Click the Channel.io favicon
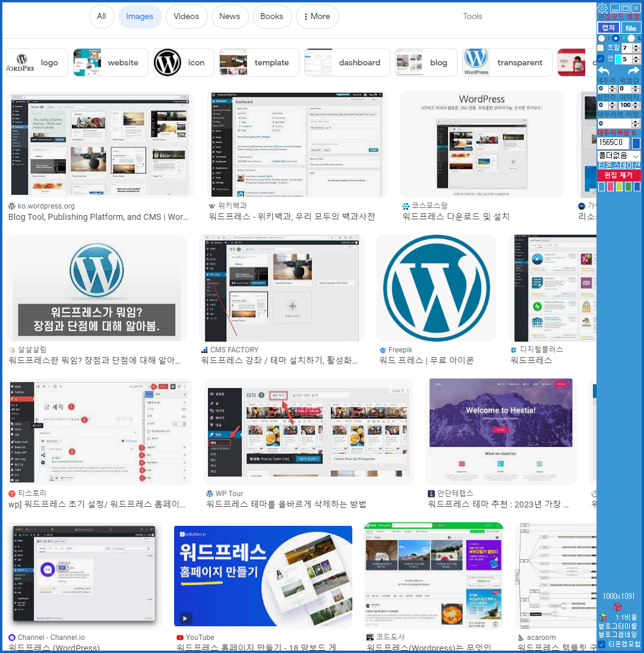Viewport: 644px width, 653px height. point(12,637)
